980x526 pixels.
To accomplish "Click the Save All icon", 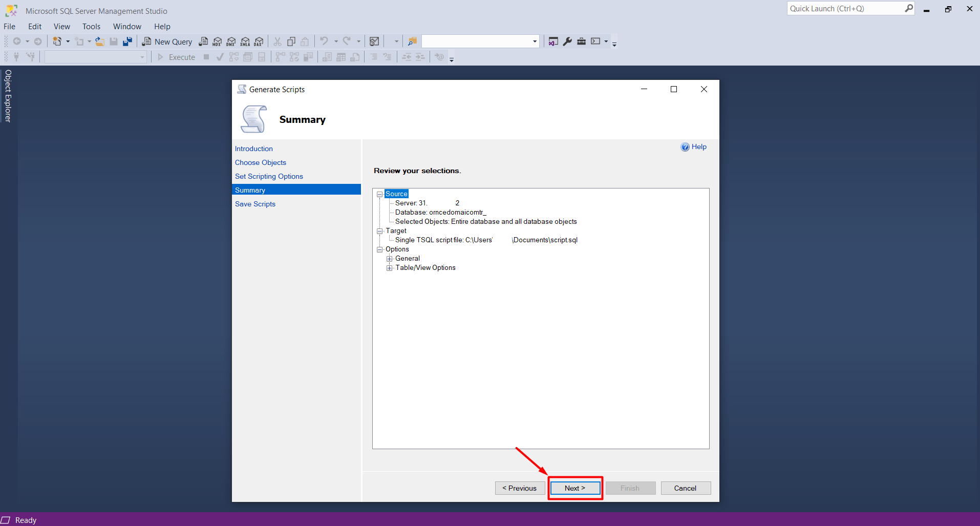I will (127, 41).
